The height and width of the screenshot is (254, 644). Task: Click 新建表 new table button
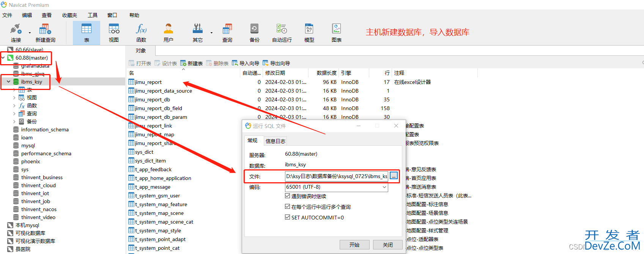point(191,63)
